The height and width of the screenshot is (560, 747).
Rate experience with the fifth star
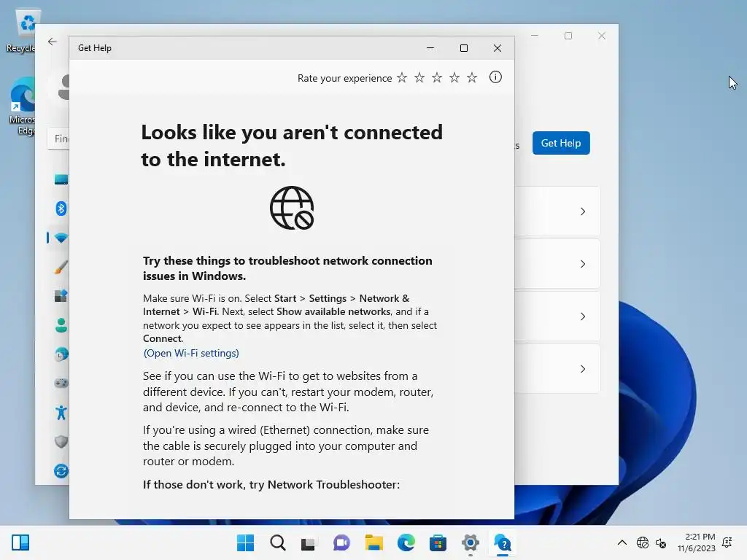point(472,77)
